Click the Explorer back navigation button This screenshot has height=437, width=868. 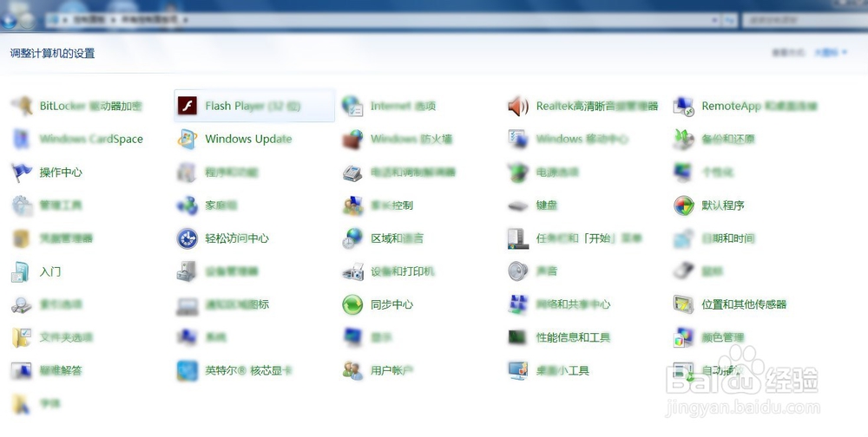point(9,21)
